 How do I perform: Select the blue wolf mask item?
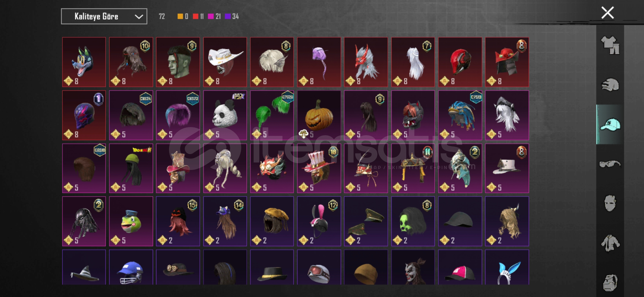(x=84, y=62)
